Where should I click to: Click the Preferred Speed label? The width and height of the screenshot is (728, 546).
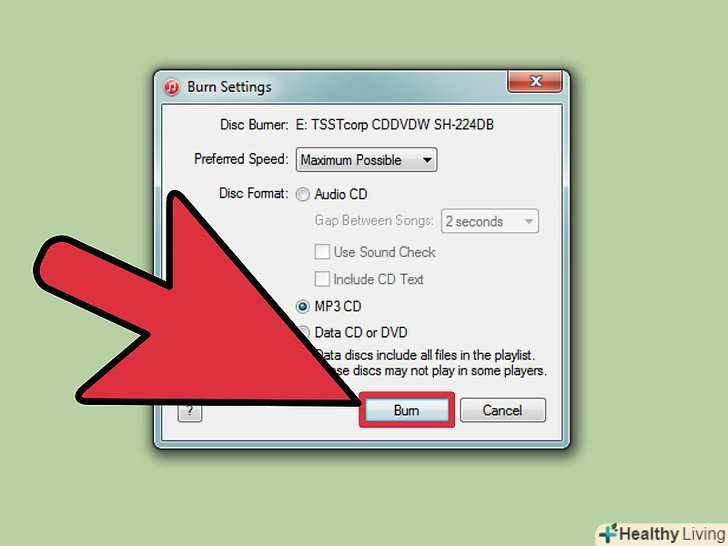coord(241,159)
